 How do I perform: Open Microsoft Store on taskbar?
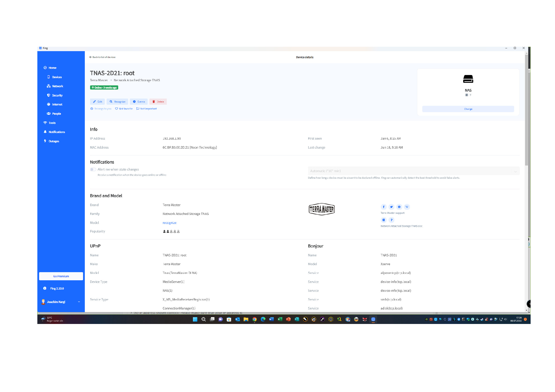(x=229, y=319)
